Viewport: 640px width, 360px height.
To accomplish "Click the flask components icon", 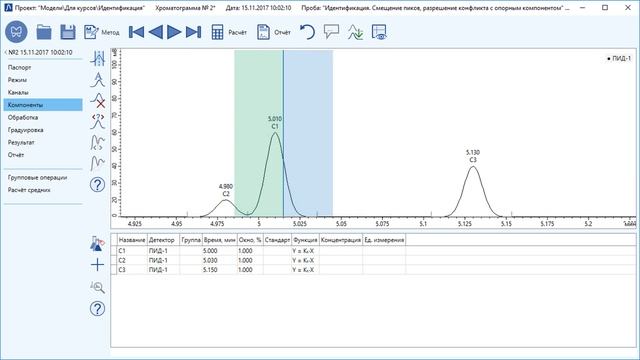I will coord(97,244).
